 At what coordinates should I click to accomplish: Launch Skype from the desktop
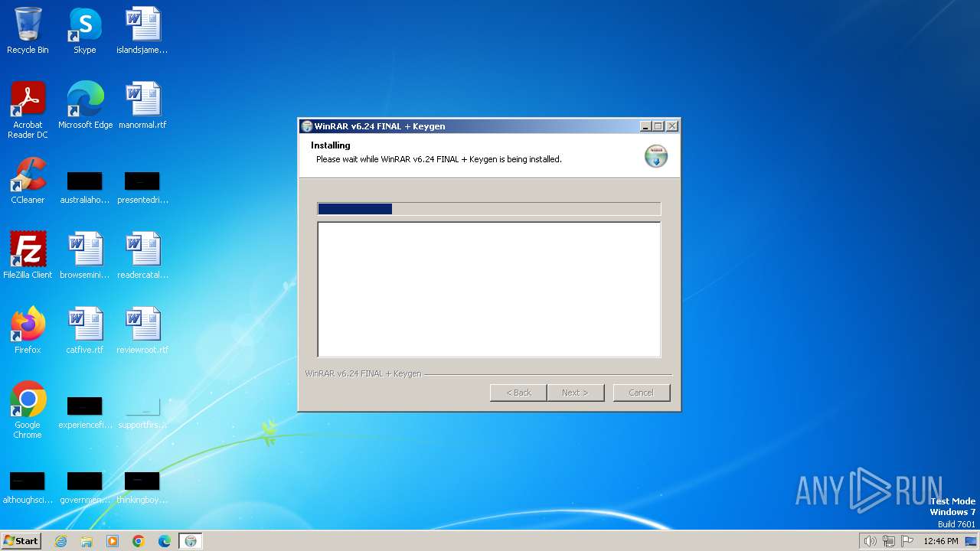pyautogui.click(x=84, y=31)
